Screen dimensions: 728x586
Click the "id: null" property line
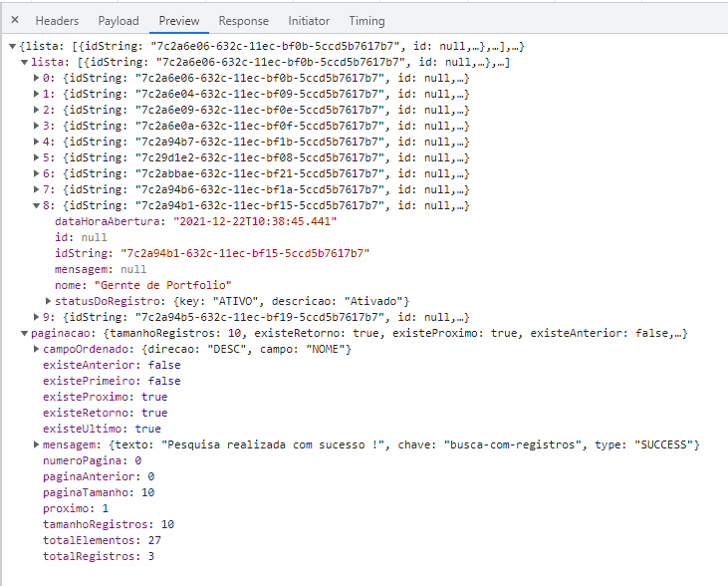(81, 237)
